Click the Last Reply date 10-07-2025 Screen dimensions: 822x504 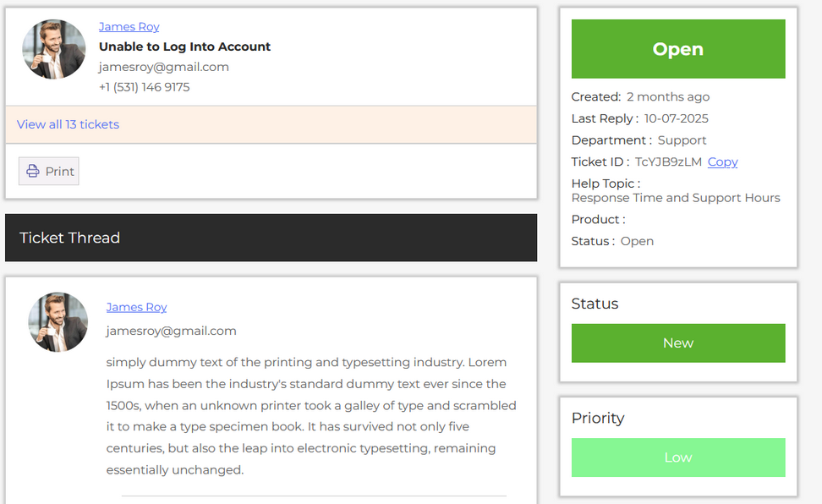(x=676, y=118)
